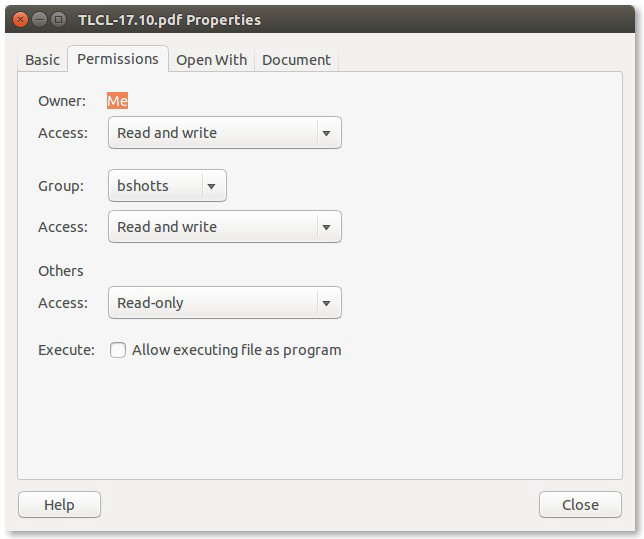Image resolution: width=644 pixels, height=539 pixels.
Task: Click the red window close icon
Action: [20, 19]
